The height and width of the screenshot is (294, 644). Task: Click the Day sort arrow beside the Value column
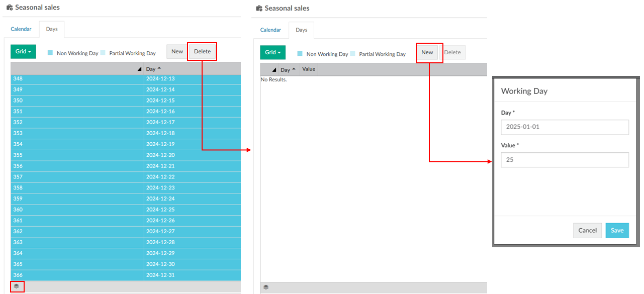(294, 69)
